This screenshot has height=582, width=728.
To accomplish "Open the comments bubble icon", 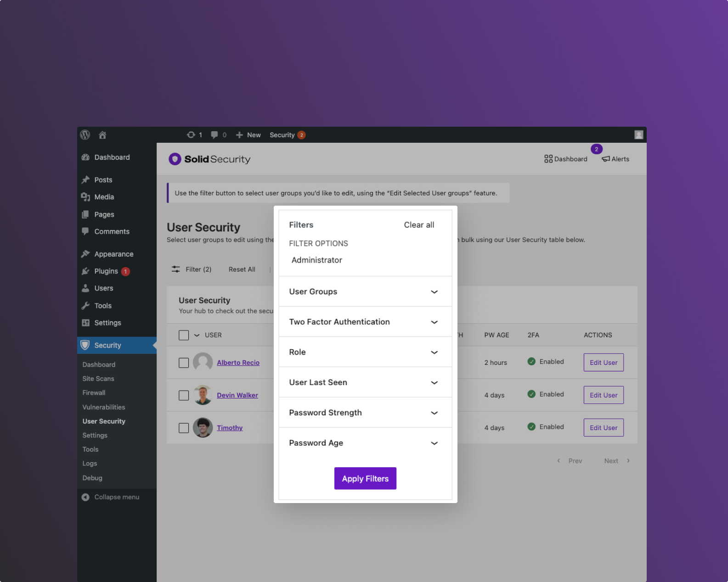I will pos(214,135).
